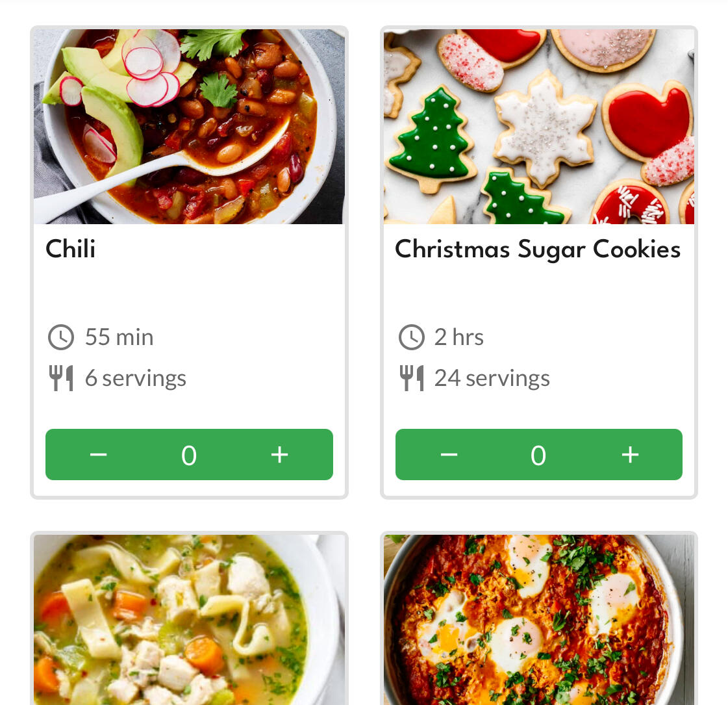
Task: Click the fork-and-knife icon on Chili card
Action: point(61,378)
